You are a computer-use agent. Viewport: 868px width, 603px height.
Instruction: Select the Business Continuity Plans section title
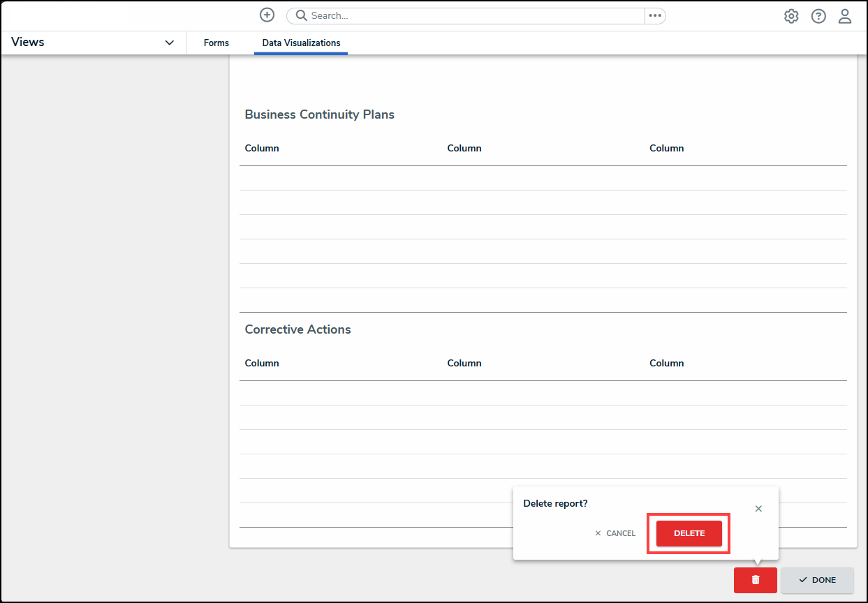(x=319, y=114)
